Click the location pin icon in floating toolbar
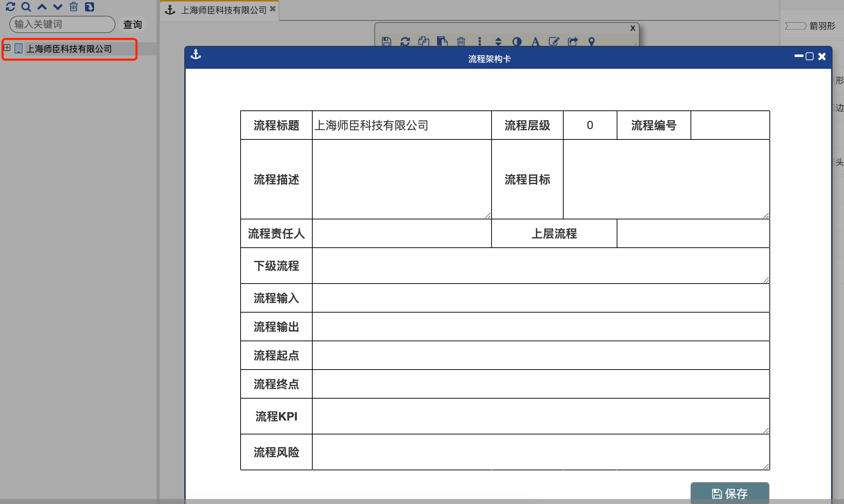 pyautogui.click(x=592, y=42)
